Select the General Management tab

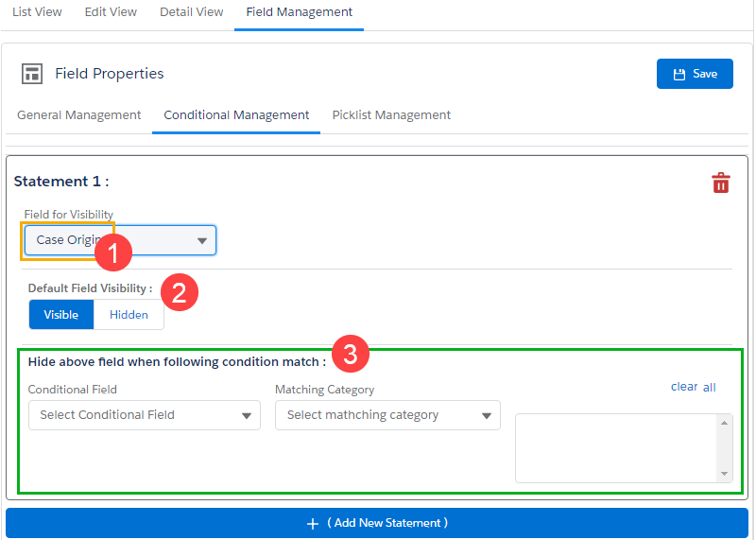click(x=79, y=115)
